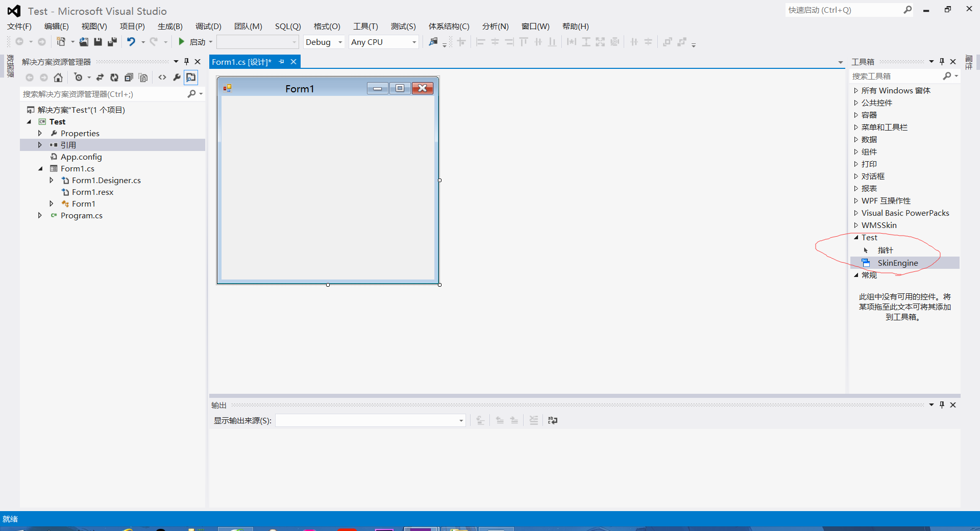The height and width of the screenshot is (531, 980).
Task: Click the Quick Launch input box
Action: pyautogui.click(x=844, y=10)
